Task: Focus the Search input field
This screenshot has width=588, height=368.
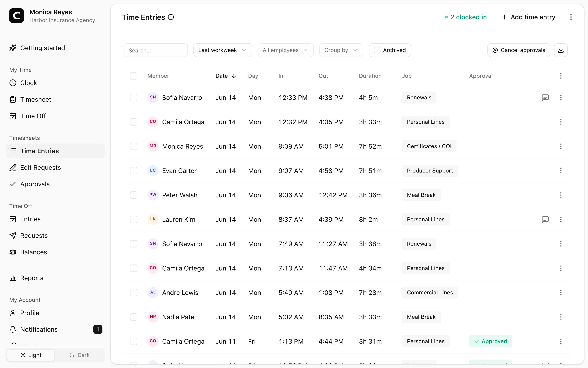Action: [156, 50]
